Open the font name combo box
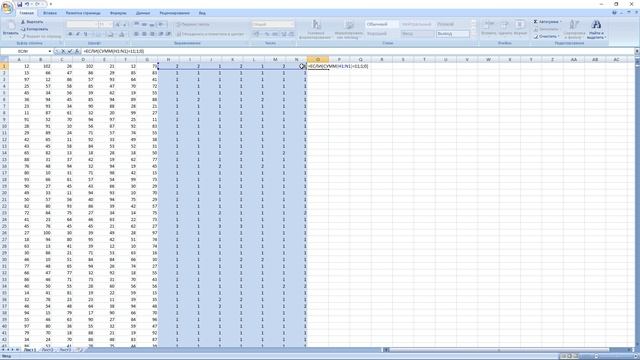 click(x=82, y=24)
